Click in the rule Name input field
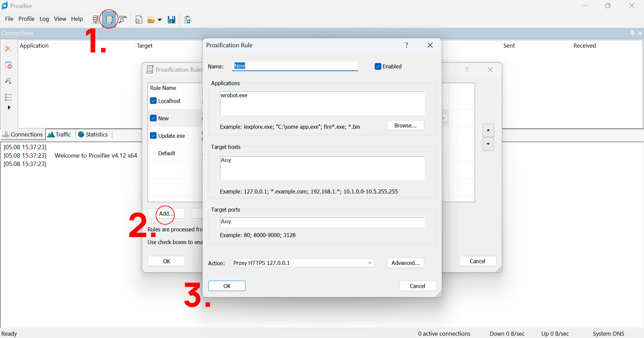 295,66
